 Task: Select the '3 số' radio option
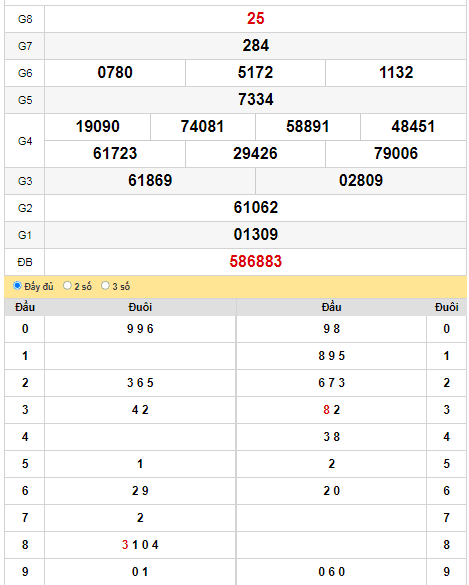[106, 286]
